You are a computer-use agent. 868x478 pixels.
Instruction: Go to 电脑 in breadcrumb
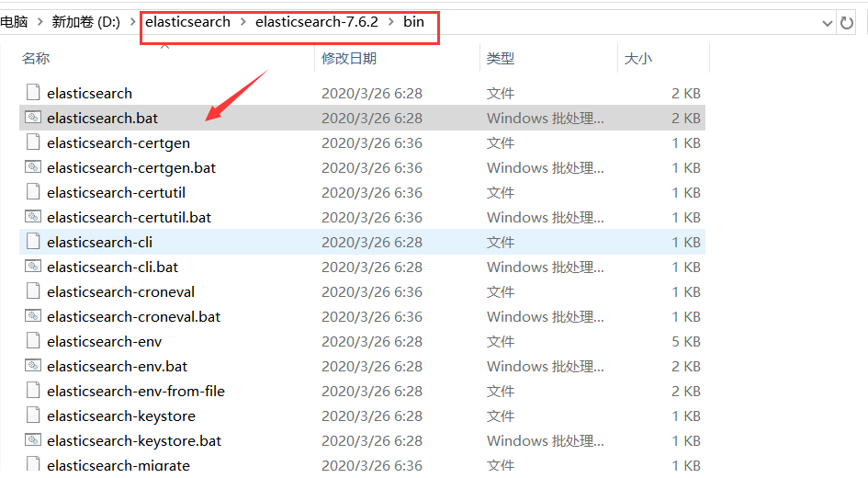pyautogui.click(x=14, y=22)
